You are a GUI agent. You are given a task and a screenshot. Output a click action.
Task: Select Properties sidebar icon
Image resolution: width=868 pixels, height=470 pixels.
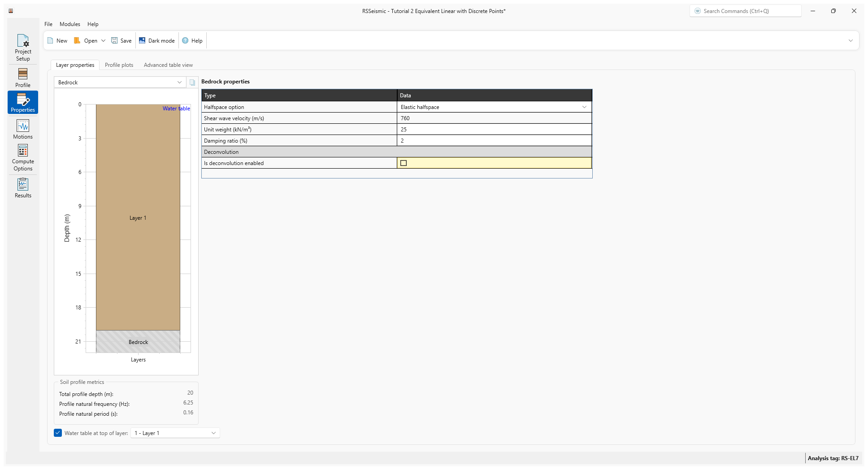(23, 102)
